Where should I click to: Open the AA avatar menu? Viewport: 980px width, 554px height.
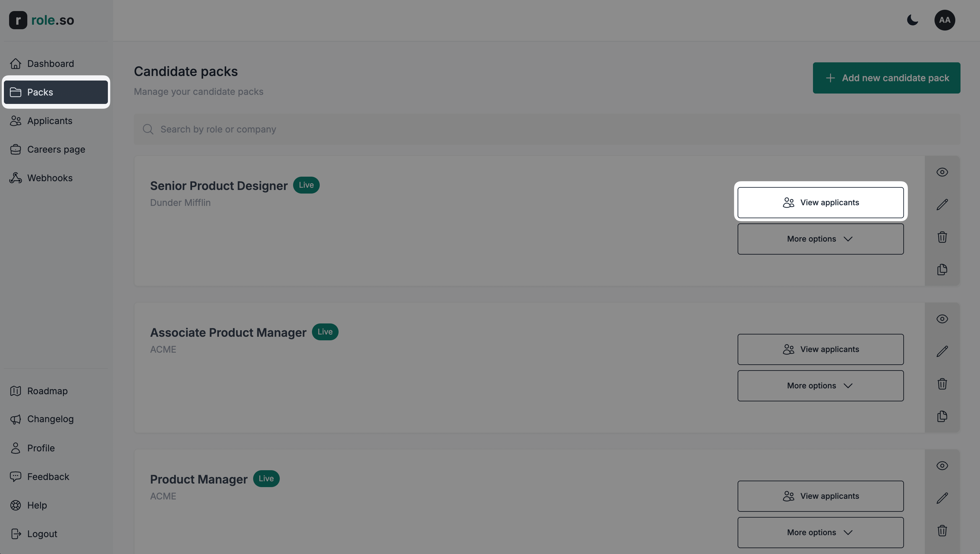[x=945, y=20]
